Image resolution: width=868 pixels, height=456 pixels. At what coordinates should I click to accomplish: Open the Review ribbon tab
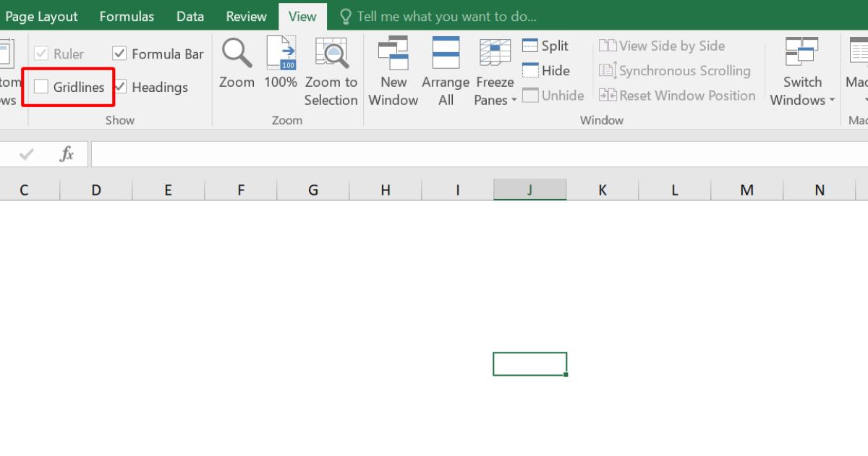click(x=245, y=16)
